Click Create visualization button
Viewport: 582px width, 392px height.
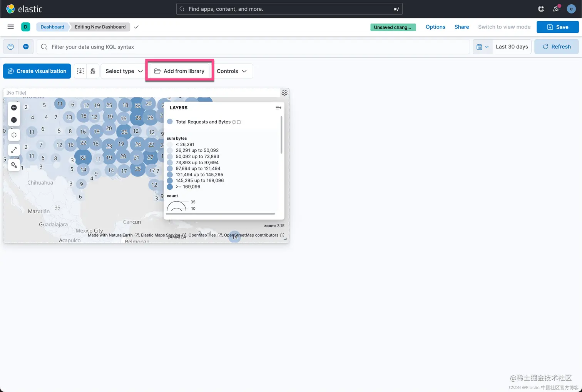37,71
